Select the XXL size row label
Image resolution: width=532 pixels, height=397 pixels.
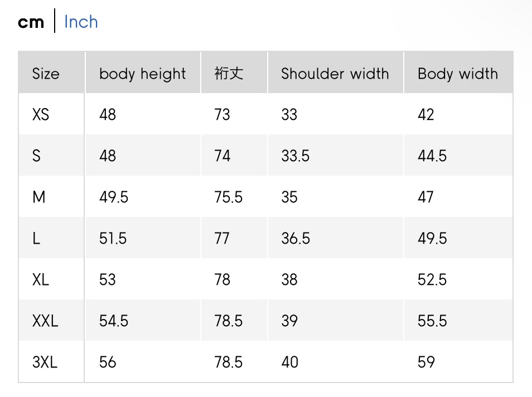point(45,321)
